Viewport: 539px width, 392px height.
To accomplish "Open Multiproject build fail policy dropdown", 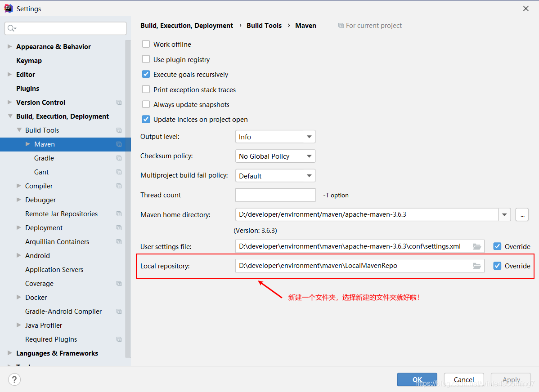I will point(275,176).
